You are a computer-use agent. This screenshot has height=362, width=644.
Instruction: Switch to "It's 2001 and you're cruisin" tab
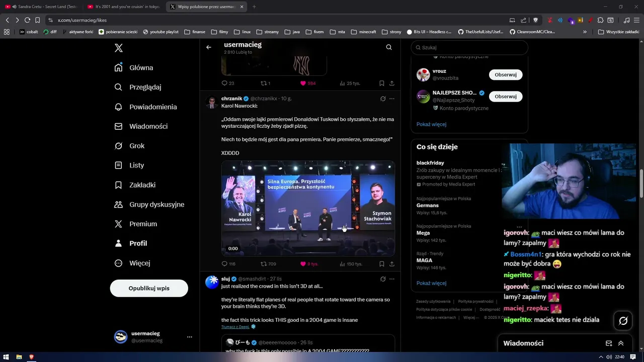(123, 7)
